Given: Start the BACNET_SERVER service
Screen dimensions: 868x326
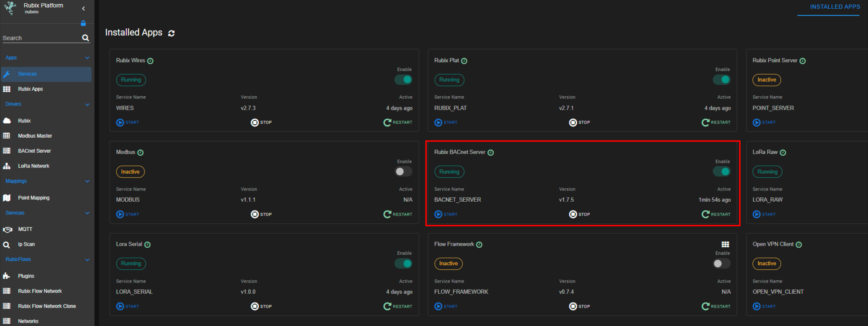Looking at the screenshot, I should [446, 214].
